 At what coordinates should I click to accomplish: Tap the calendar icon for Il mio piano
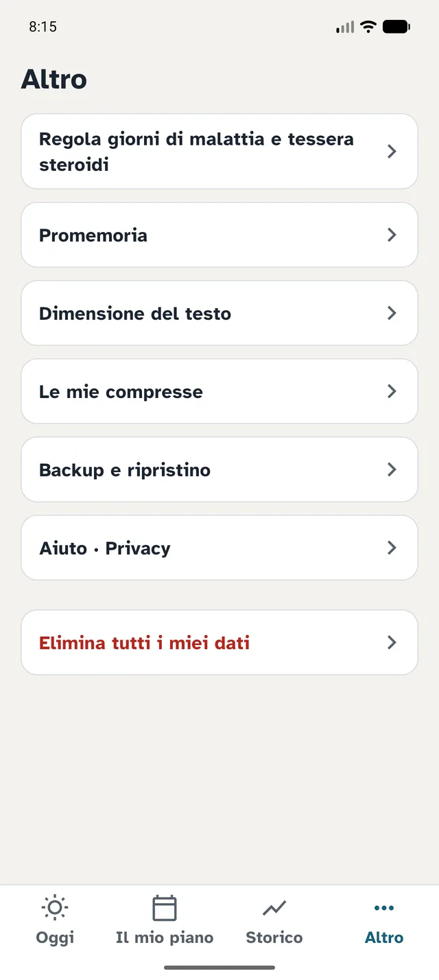tap(165, 908)
